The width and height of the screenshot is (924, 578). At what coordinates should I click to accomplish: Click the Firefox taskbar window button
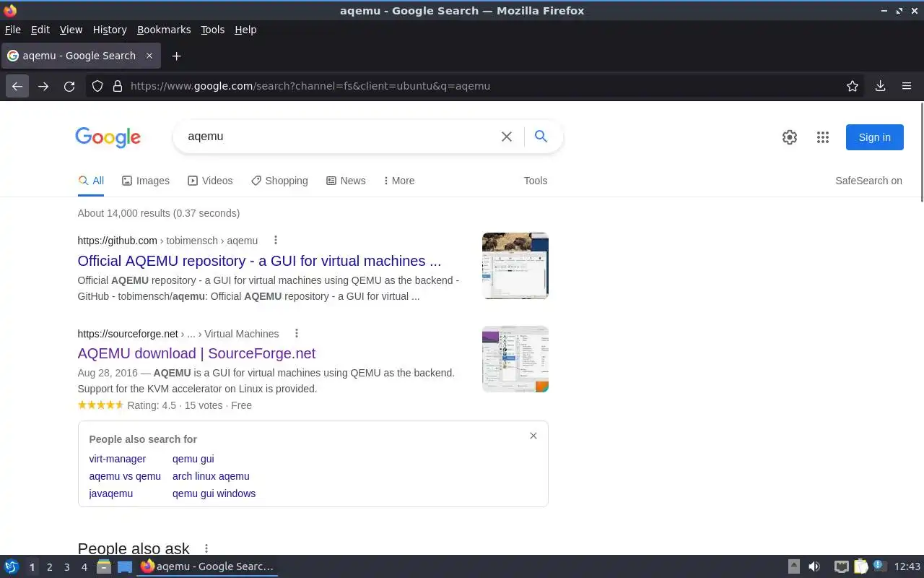point(207,567)
